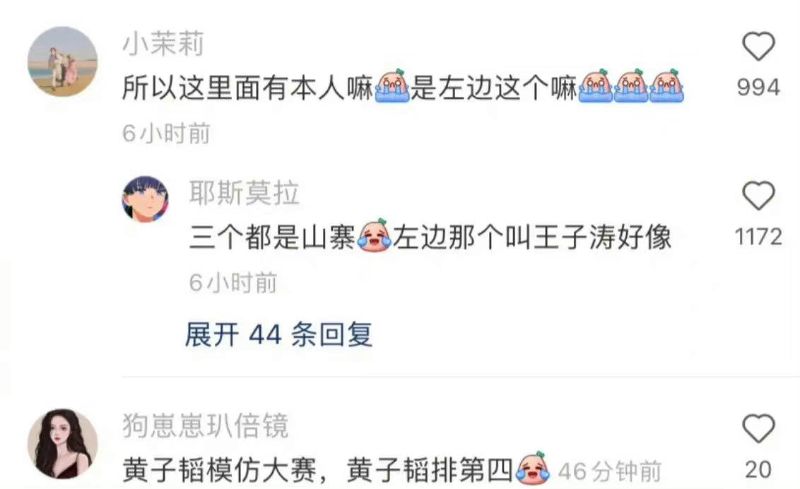Like 小茉莉's comment with the heart icon
800x489 pixels.
click(758, 46)
